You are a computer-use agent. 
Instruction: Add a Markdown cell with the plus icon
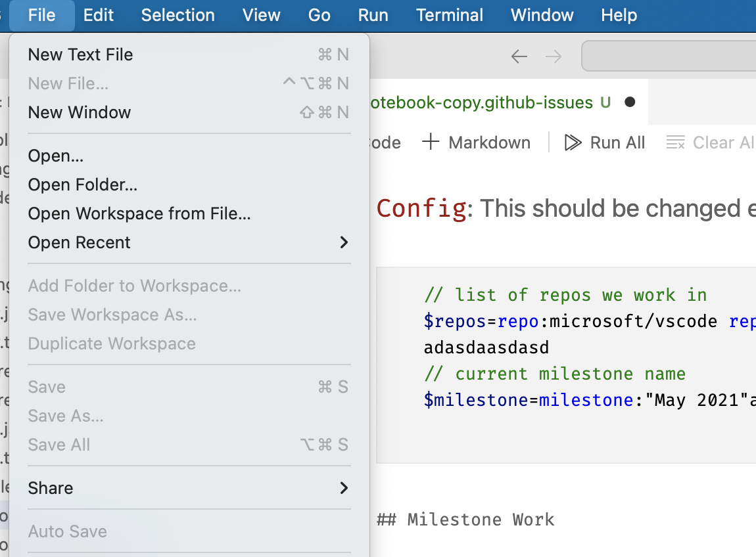[431, 142]
